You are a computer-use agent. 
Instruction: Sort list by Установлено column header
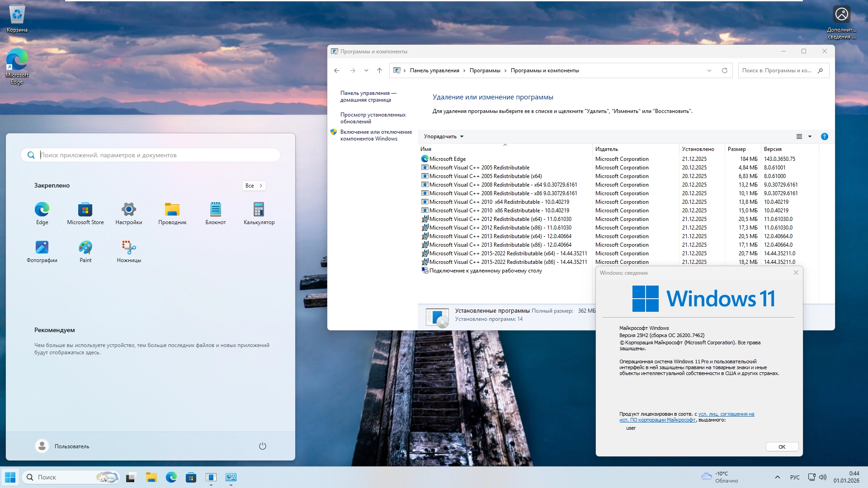coord(698,149)
